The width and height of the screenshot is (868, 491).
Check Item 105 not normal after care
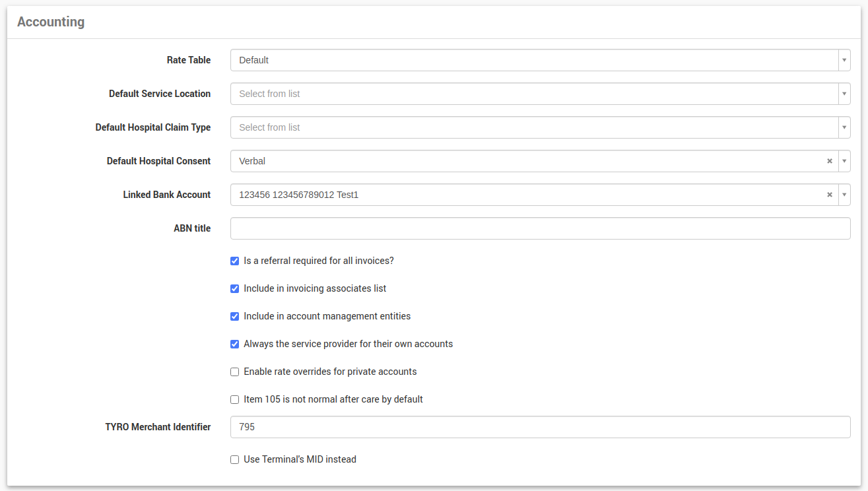point(234,399)
